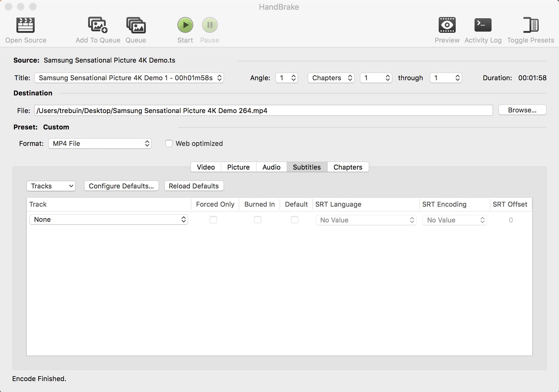Click the zoom window button
This screenshot has width=559, height=392.
[33, 7]
